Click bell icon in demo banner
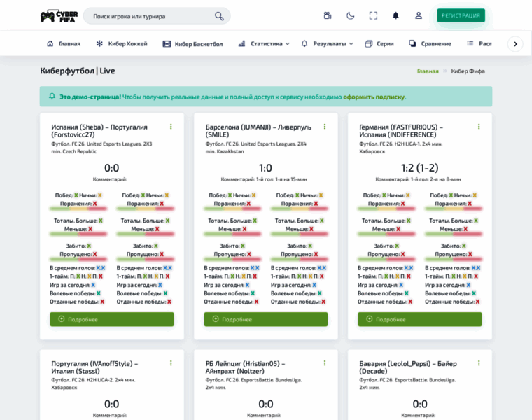The height and width of the screenshot is (420, 532). pyautogui.click(x=52, y=97)
